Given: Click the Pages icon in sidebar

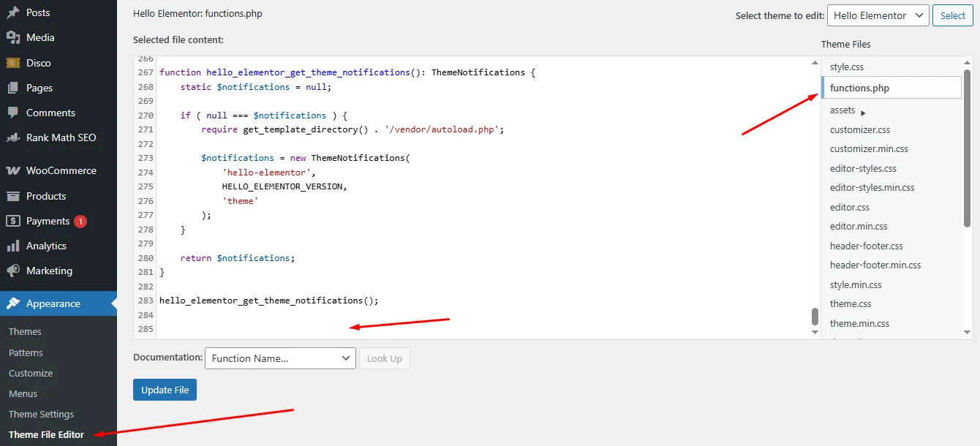Looking at the screenshot, I should click(x=13, y=88).
